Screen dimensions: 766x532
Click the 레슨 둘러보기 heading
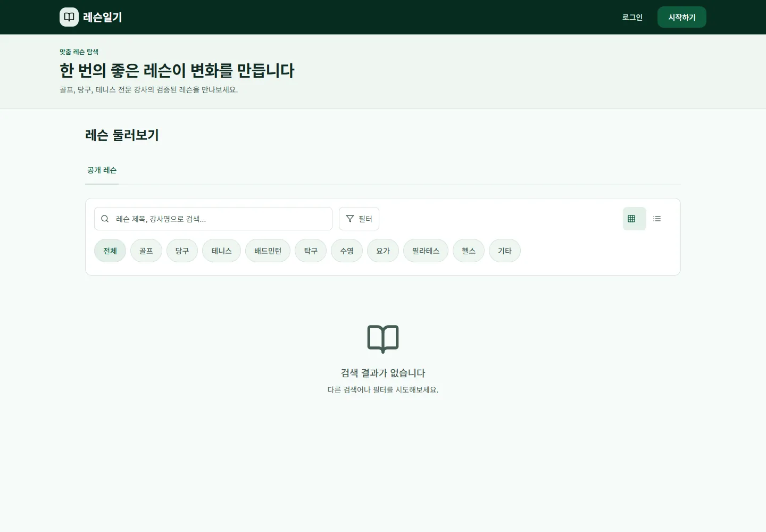122,135
